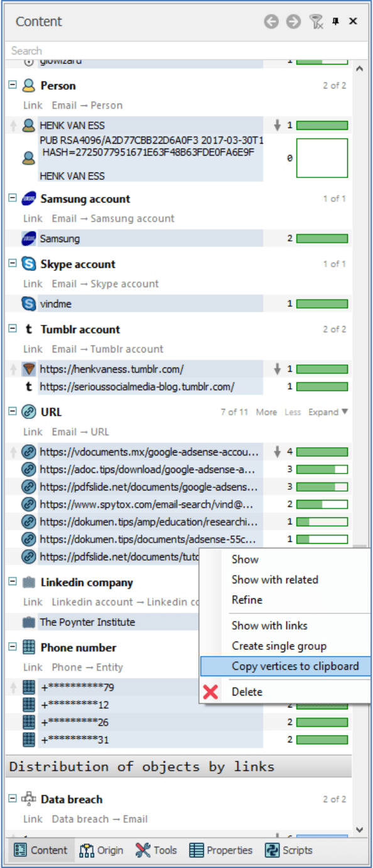Screen dimensions: 373x868
Task: Click the henkvaness tumblr blog avatar icon
Action: point(28,369)
